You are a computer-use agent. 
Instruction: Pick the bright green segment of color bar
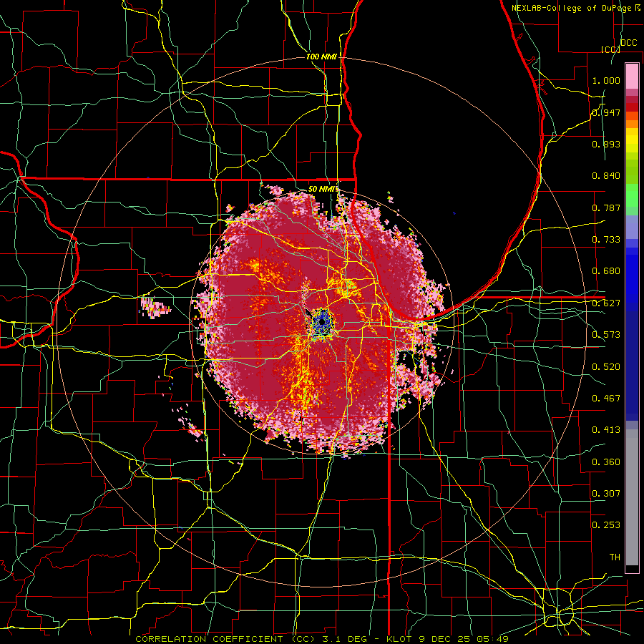pyautogui.click(x=632, y=195)
